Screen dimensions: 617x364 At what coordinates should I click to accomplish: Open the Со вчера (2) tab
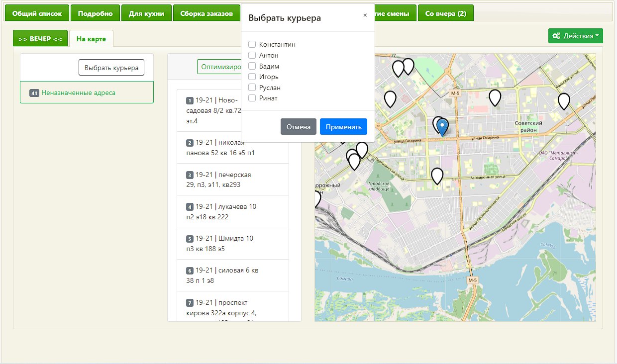click(x=445, y=13)
